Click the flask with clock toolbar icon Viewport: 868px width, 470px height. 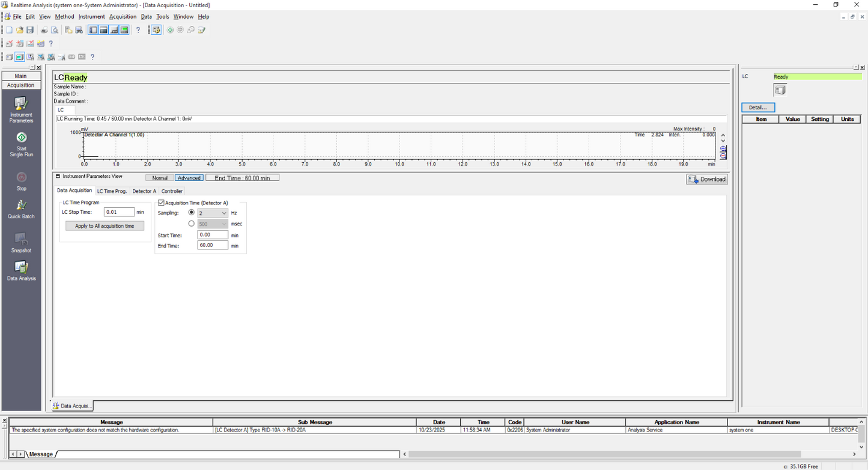tap(191, 30)
